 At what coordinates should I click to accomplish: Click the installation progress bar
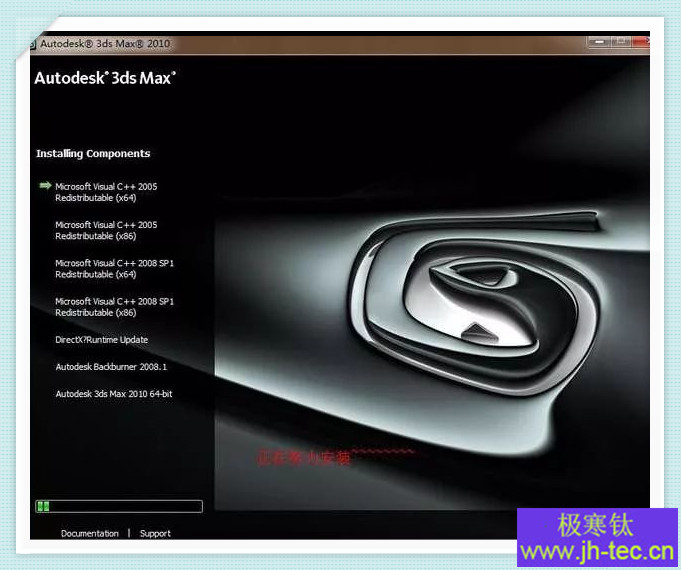(x=119, y=506)
